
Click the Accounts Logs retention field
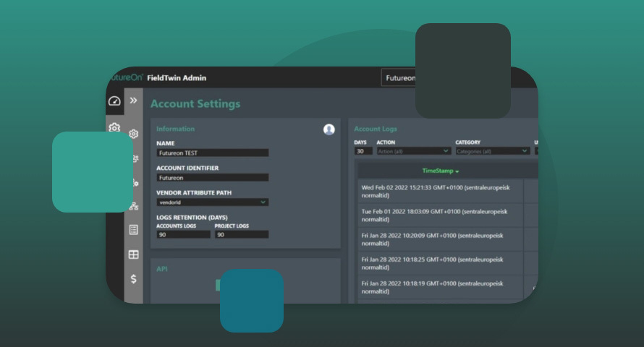coord(183,235)
